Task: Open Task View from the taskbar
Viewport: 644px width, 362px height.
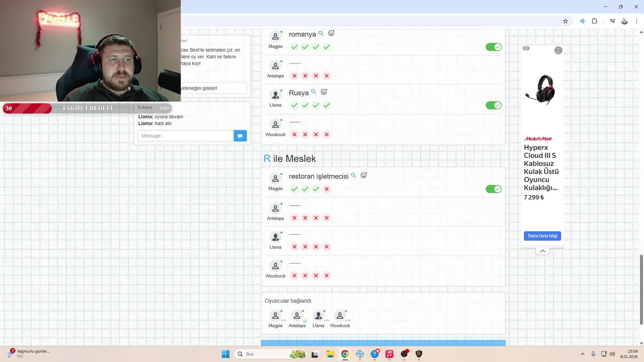Action: 315,354
